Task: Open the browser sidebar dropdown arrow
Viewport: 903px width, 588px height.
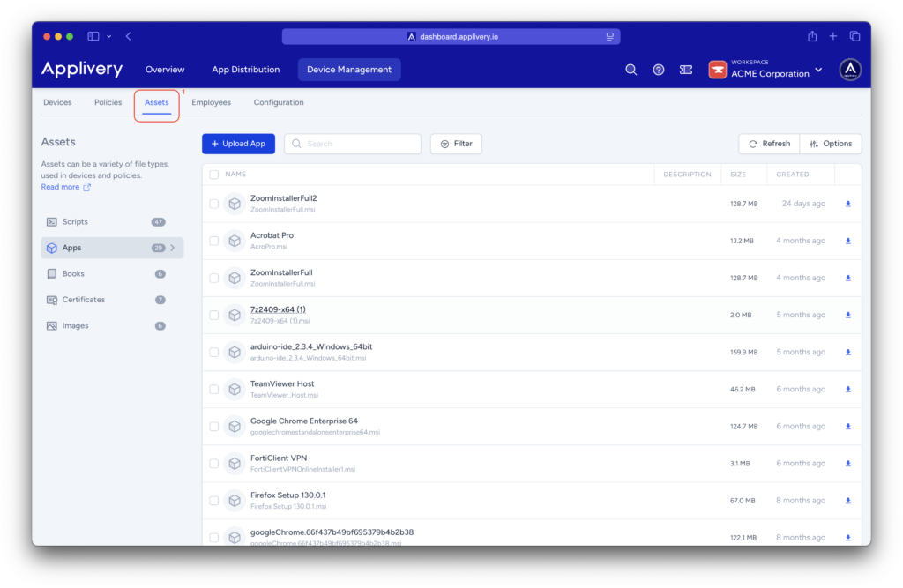Action: pos(108,36)
